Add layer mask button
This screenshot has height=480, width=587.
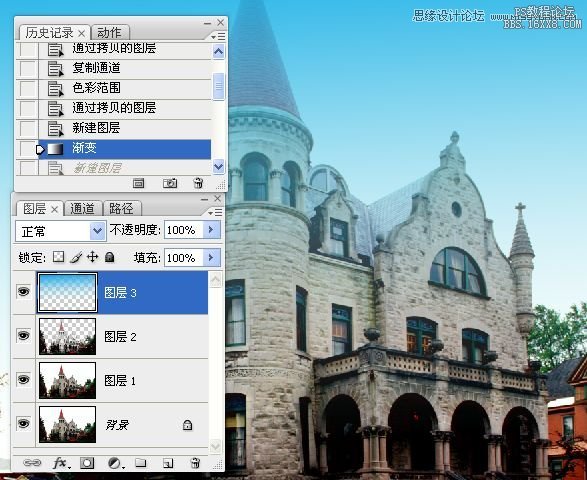(87, 463)
